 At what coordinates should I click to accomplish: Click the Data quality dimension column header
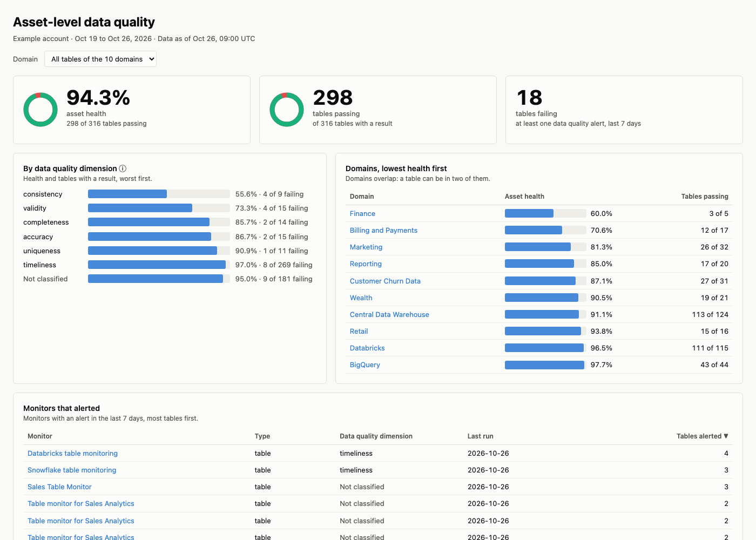click(376, 436)
